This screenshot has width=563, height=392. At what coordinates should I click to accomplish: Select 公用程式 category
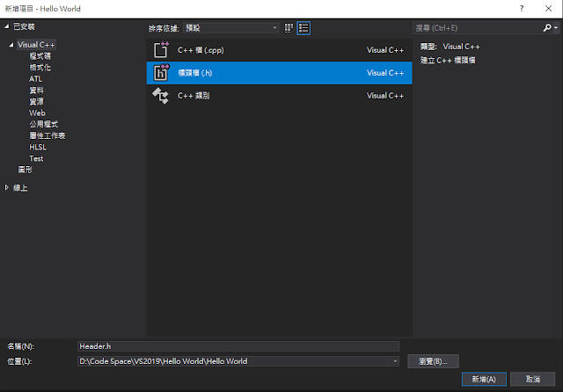click(43, 124)
